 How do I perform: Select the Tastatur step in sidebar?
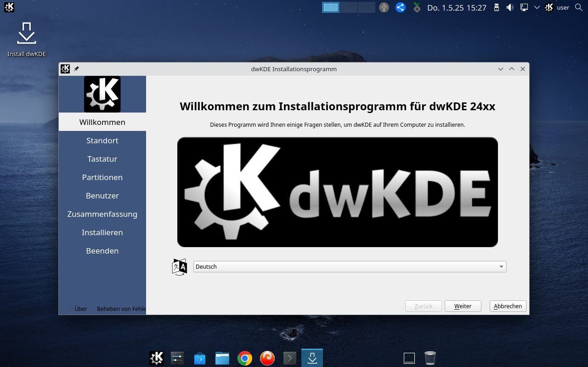coord(102,159)
